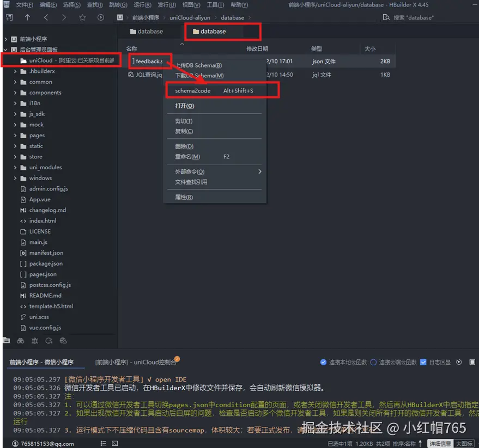Select README.md in file tree
The height and width of the screenshot is (448, 479).
45,296
